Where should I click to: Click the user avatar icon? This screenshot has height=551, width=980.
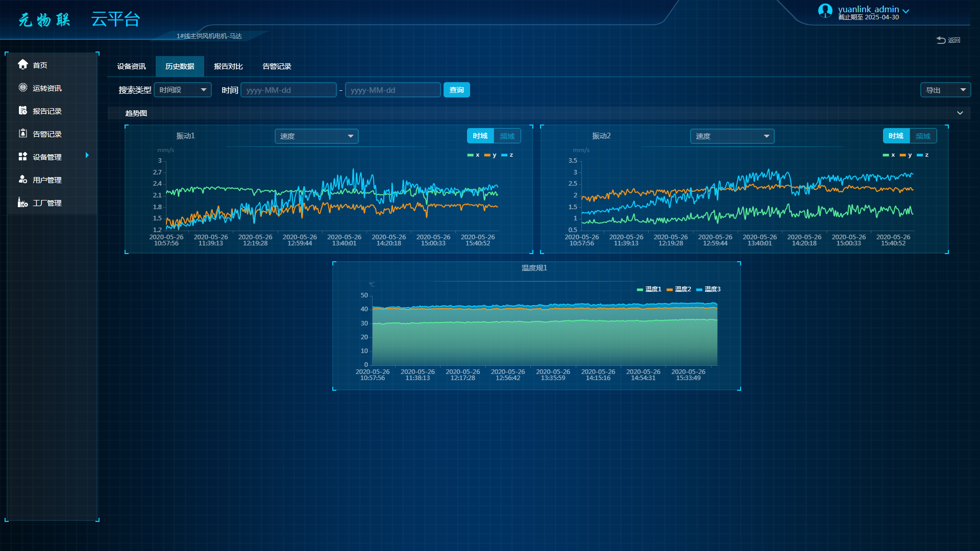click(x=825, y=11)
